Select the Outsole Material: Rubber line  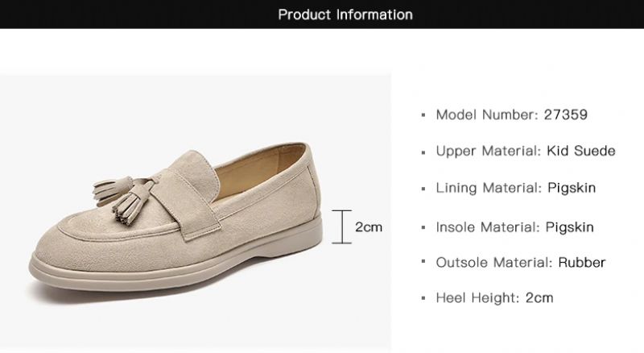coord(520,262)
